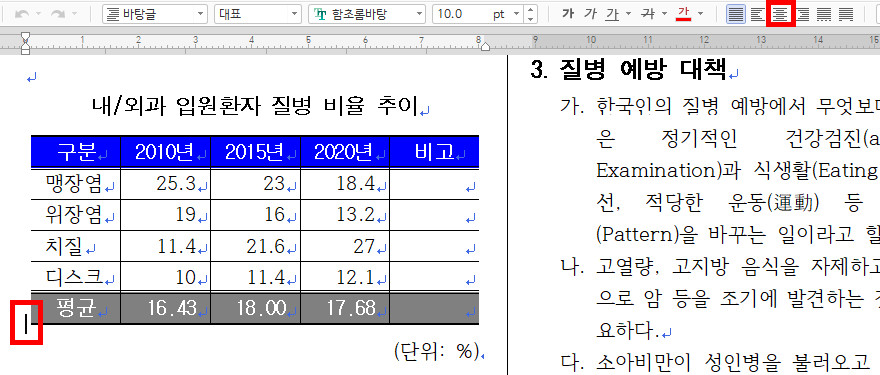880x375 pixels.
Task: Apply bold formatting with 가 button
Action: point(569,14)
